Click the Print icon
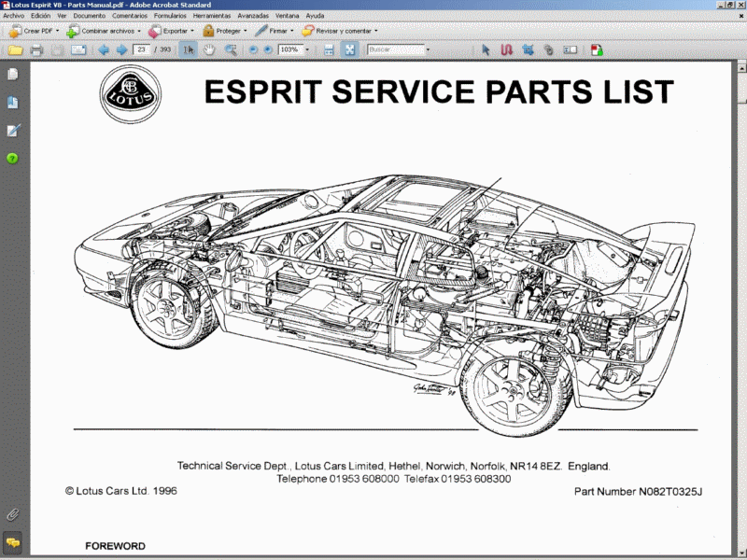Image resolution: width=747 pixels, height=560 pixels. coord(36,50)
